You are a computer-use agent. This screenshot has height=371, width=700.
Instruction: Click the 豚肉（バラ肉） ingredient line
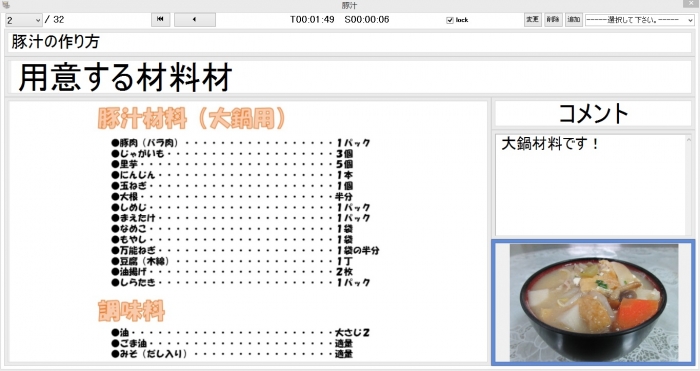241,143
